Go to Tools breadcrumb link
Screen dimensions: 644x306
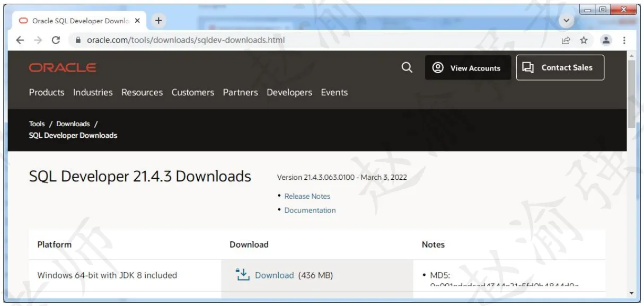[37, 124]
